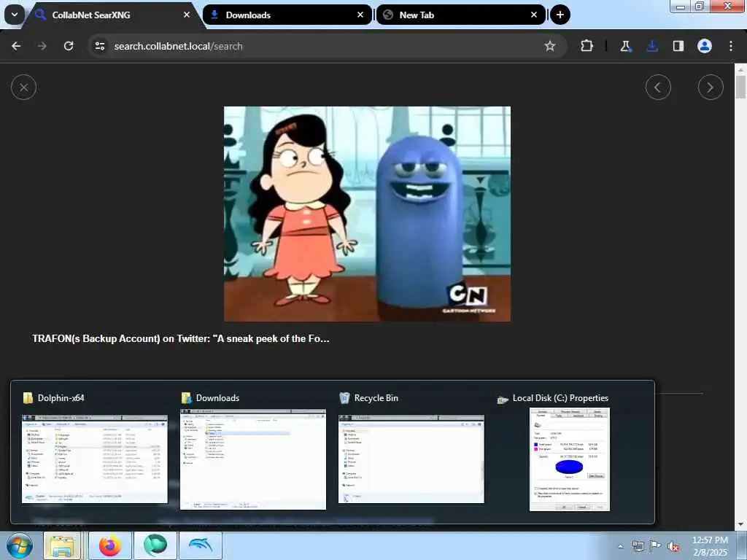747x560 pixels.
Task: Reload the current page
Action: 69,46
